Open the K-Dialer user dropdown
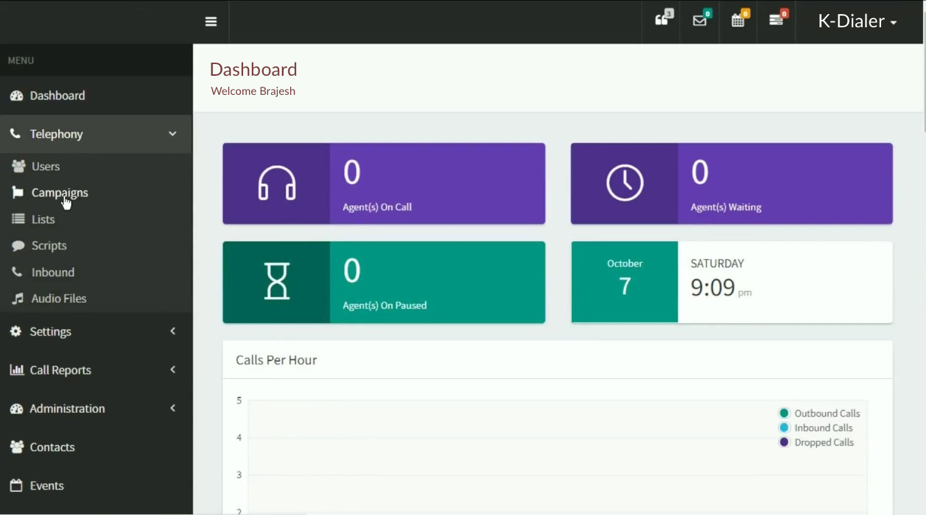 [857, 21]
